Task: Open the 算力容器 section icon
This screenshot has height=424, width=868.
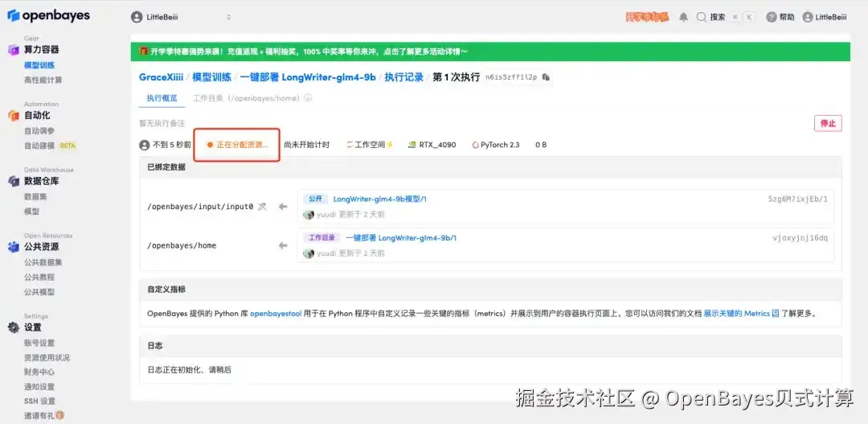Action: pos(14,51)
